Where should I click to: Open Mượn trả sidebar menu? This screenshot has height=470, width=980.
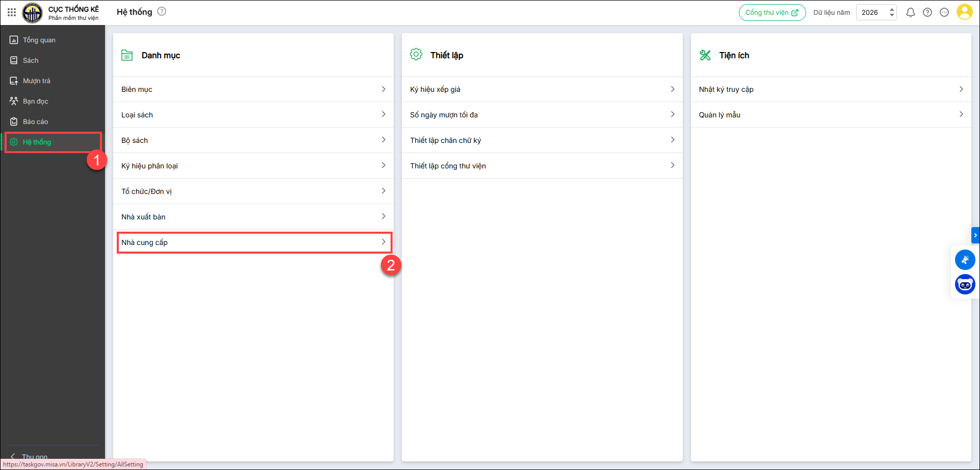(36, 81)
